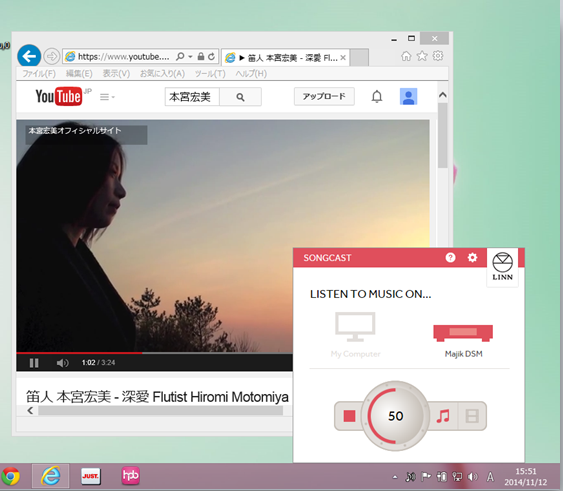
Task: Select My Computer as listening output
Action: (x=355, y=334)
